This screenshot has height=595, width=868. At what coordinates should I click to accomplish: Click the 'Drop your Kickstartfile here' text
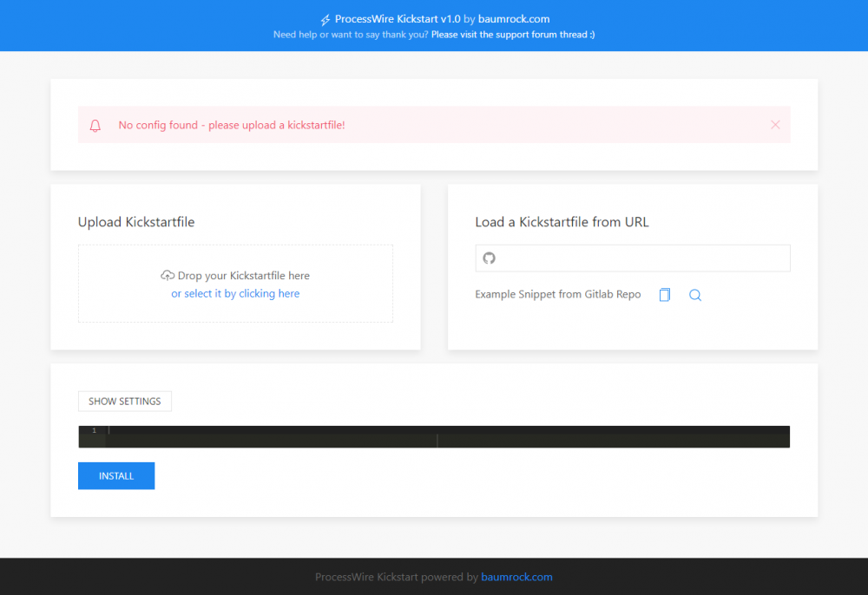click(245, 275)
